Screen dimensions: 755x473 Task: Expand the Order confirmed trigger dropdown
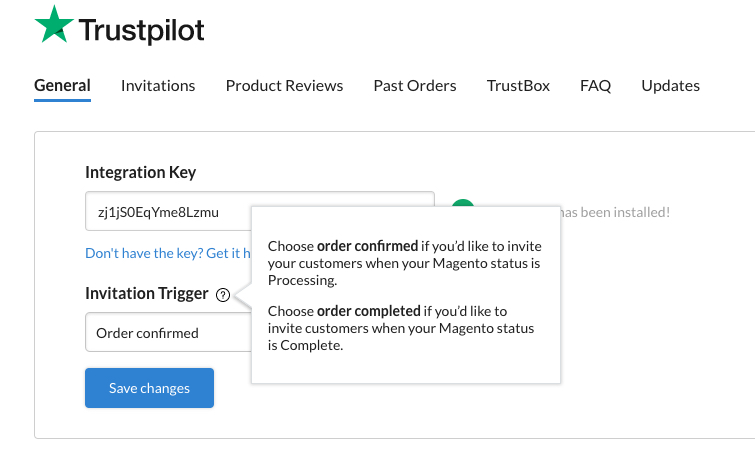(169, 332)
